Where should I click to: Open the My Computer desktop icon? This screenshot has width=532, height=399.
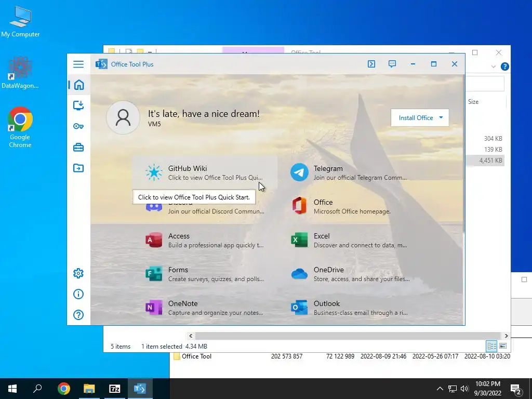coord(20,22)
